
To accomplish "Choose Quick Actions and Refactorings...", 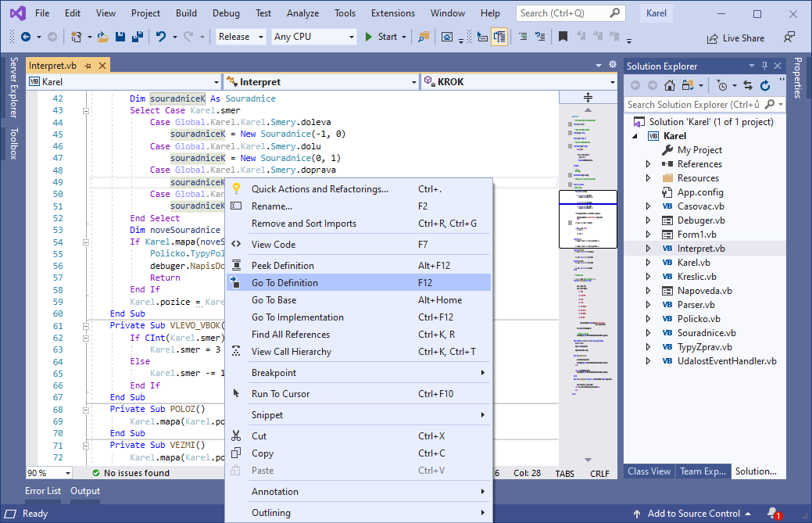I will tap(359, 189).
